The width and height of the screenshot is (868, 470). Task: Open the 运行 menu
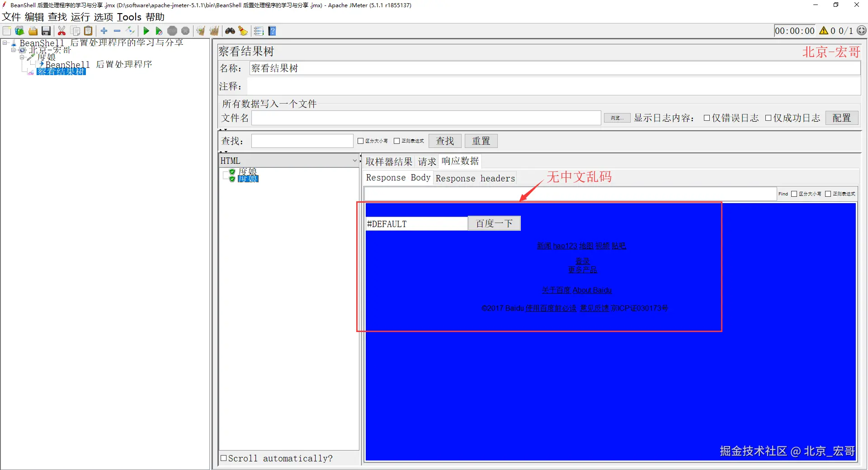[80, 17]
